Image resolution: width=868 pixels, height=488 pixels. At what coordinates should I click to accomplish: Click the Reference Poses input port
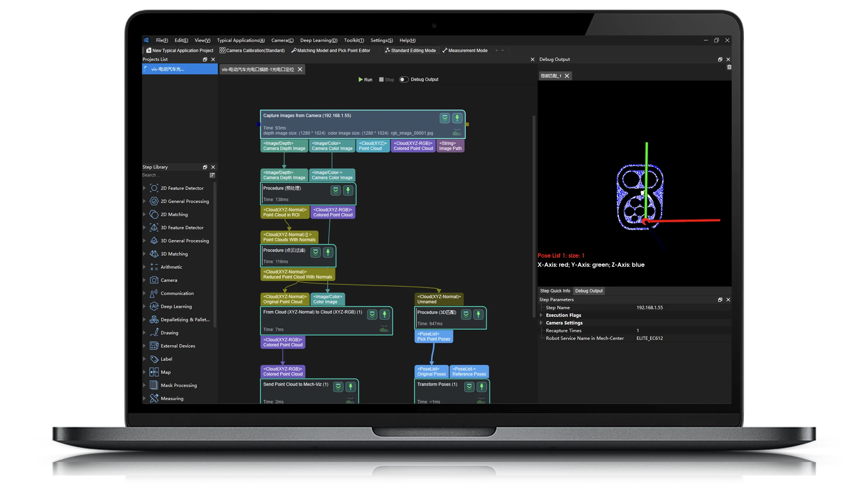click(x=469, y=371)
